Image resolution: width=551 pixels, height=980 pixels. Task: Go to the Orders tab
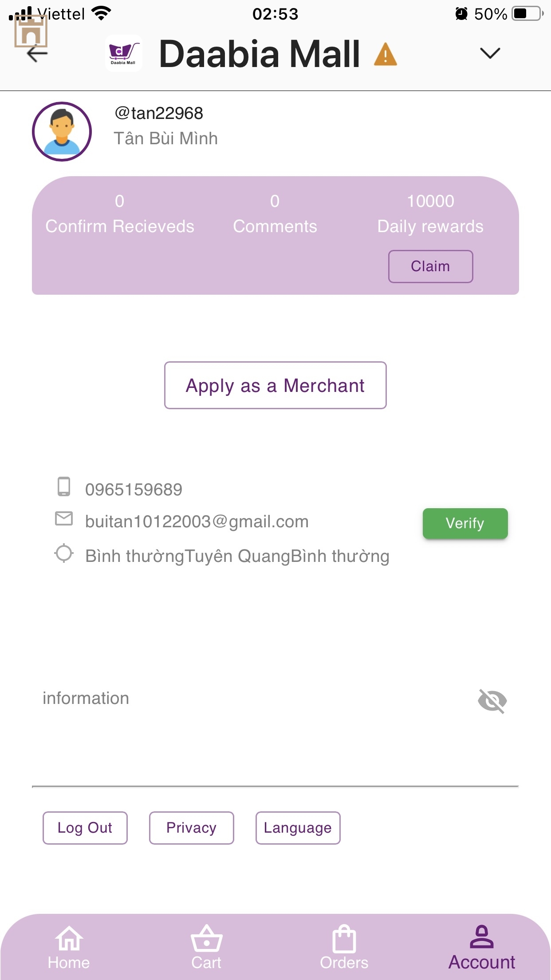pos(344,948)
